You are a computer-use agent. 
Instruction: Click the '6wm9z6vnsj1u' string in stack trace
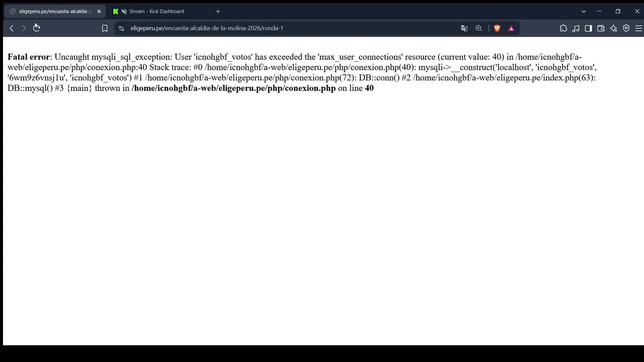point(37,77)
